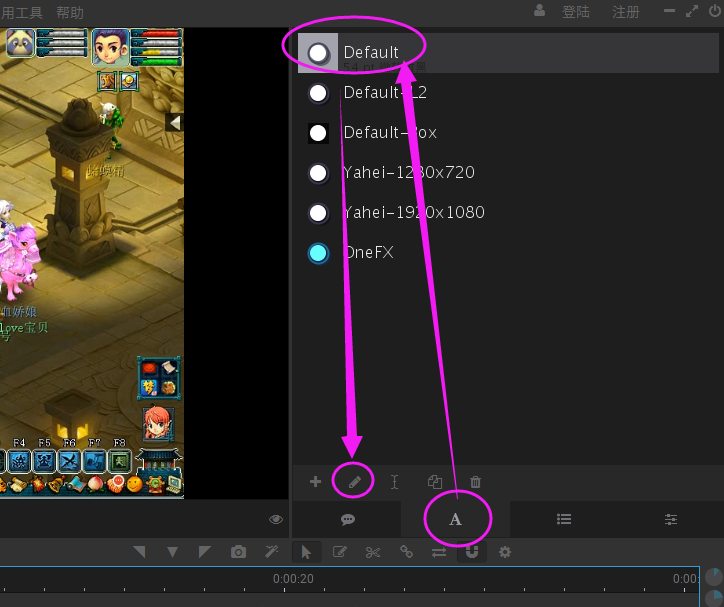Viewport: 724px width, 607px height.
Task: Click the 登陆 login link
Action: click(x=576, y=12)
